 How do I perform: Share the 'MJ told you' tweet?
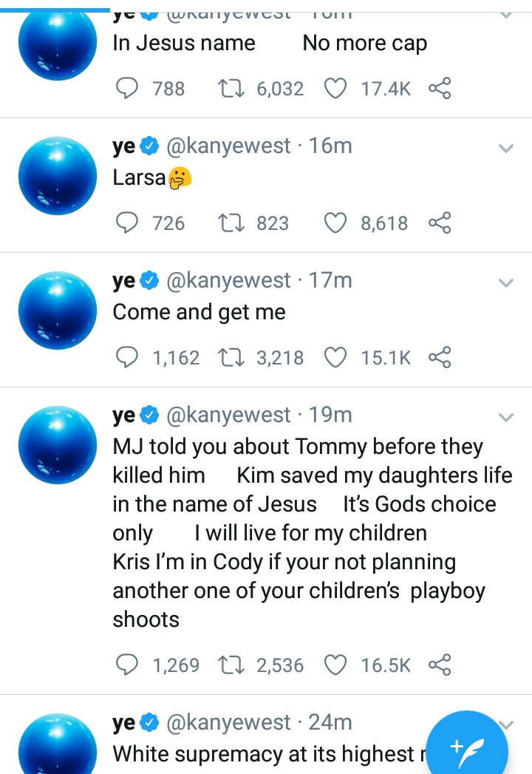(440, 665)
